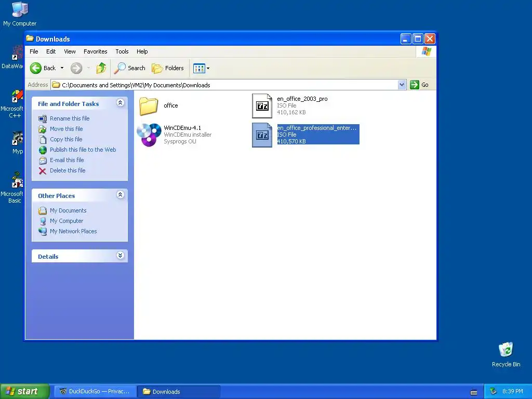532x399 pixels.
Task: Collapse the Other Places panel
Action: click(x=120, y=195)
